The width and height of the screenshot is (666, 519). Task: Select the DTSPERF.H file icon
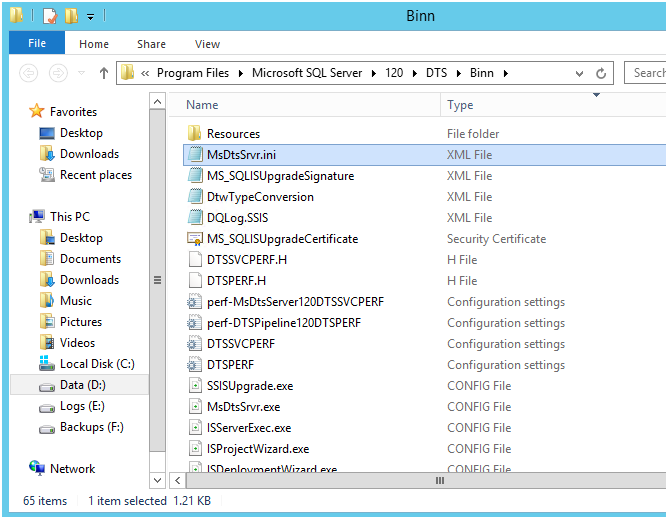pyautogui.click(x=195, y=280)
